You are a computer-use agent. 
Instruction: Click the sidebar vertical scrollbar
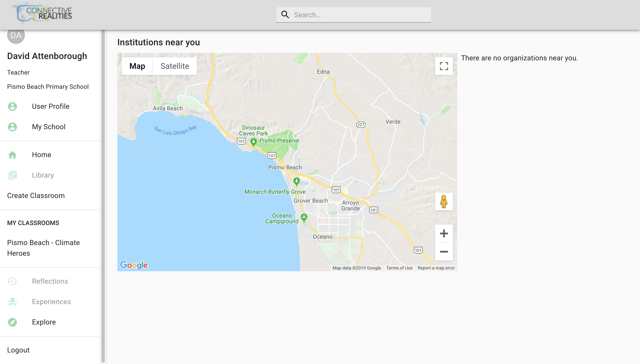(103, 195)
